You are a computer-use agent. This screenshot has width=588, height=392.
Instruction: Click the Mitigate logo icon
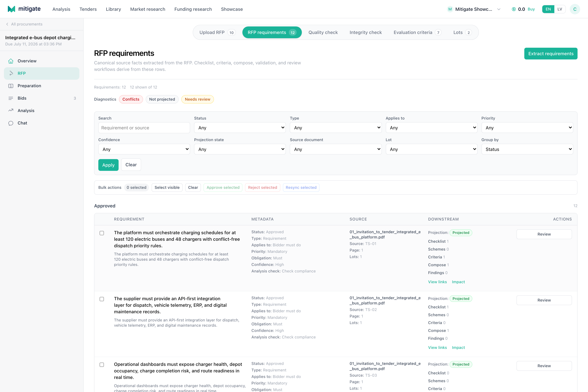click(x=11, y=9)
